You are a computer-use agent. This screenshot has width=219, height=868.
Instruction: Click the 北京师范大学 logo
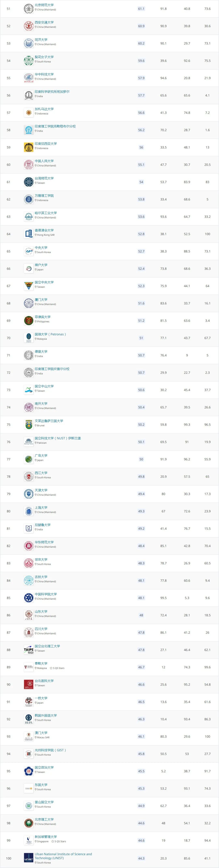coord(29,9)
